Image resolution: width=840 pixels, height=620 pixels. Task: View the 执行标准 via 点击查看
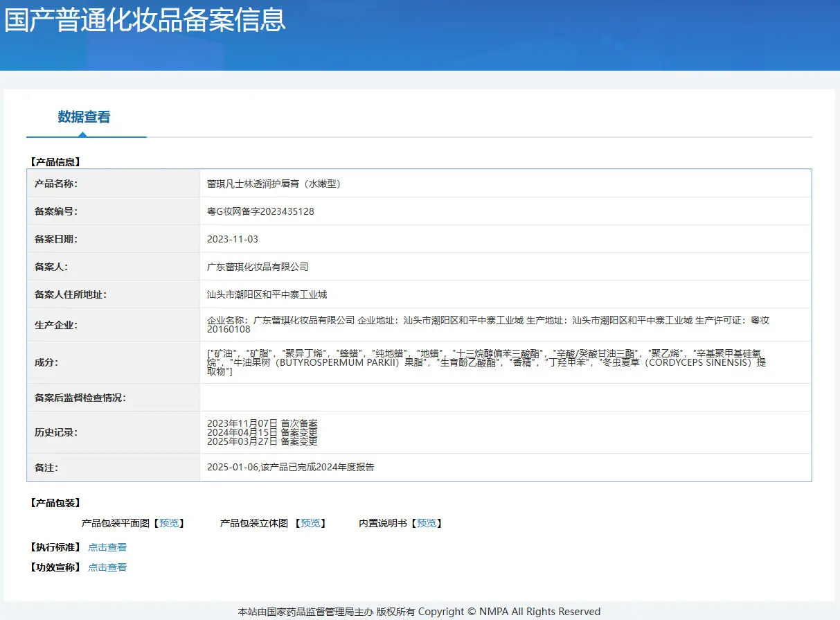pos(107,547)
